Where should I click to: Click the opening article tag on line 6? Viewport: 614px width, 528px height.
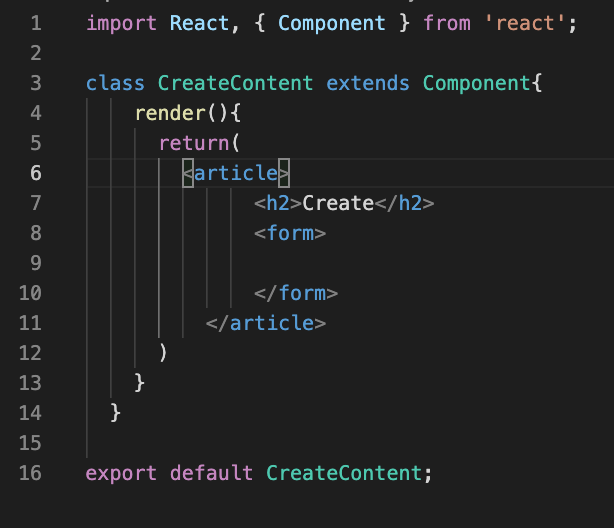[237, 173]
